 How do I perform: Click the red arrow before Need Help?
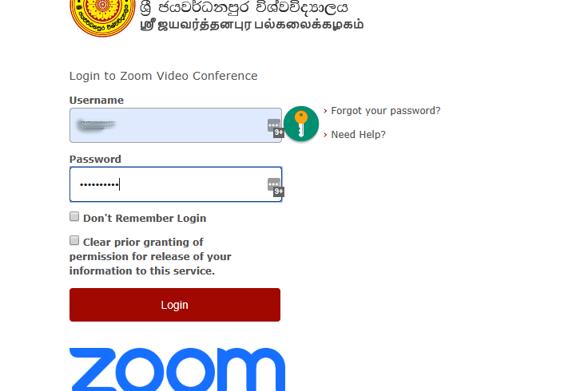325,135
